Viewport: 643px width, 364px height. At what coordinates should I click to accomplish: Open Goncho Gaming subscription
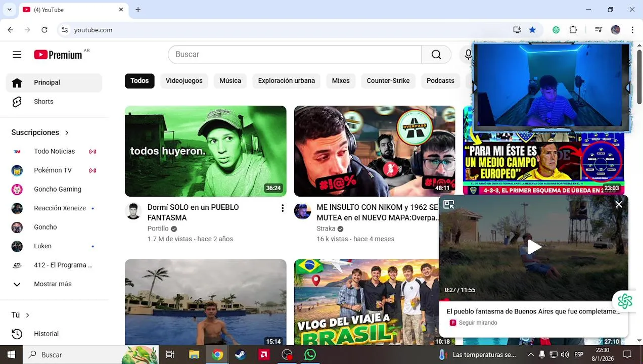(54, 189)
